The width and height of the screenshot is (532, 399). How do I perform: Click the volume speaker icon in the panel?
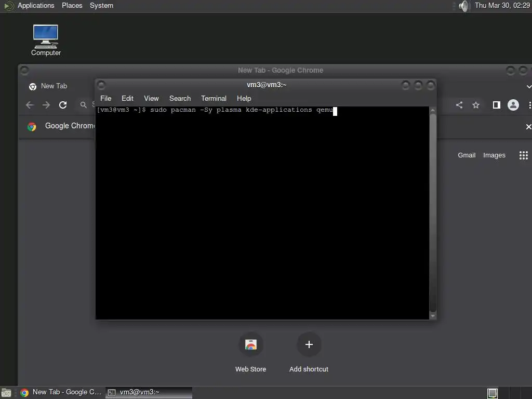(x=463, y=6)
